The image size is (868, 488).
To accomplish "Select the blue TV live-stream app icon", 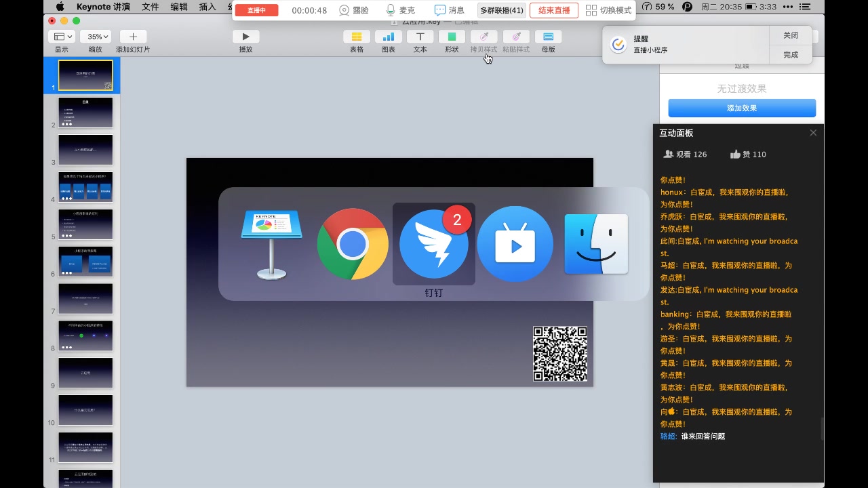I will 515,245.
